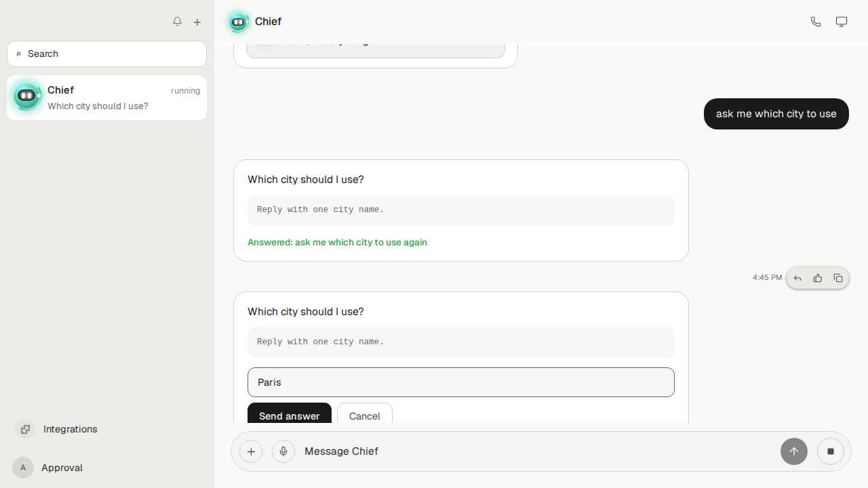Stop the running task with stop button
Viewport: 868px width, 488px height.
(831, 451)
